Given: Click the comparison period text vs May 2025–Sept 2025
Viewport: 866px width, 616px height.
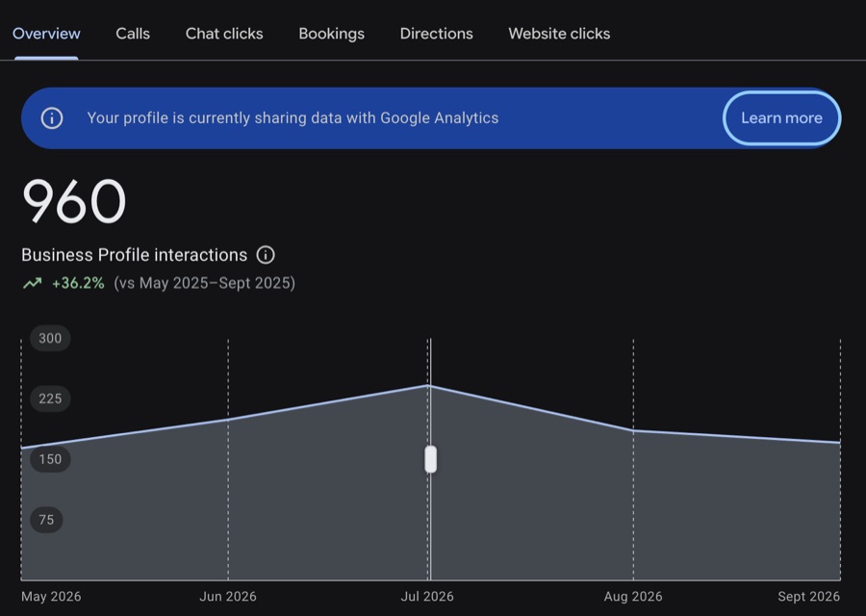Looking at the screenshot, I should [204, 283].
